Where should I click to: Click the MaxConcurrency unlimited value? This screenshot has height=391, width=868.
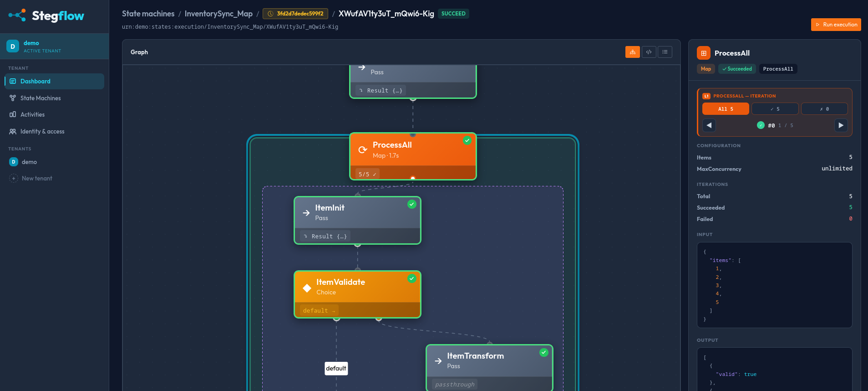[x=837, y=169]
